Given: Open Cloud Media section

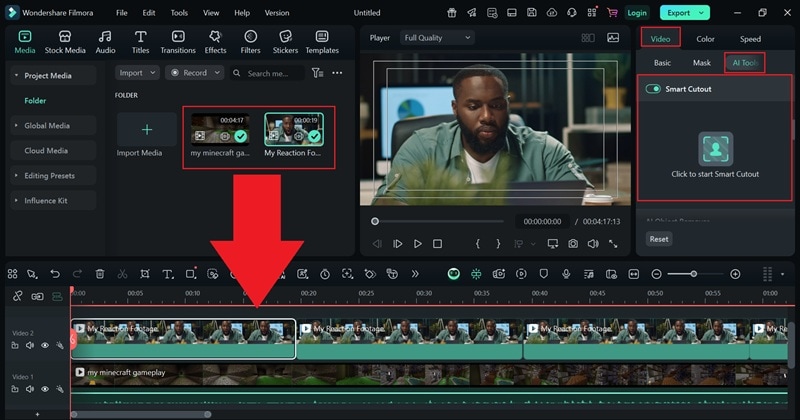Looking at the screenshot, I should coord(53,151).
